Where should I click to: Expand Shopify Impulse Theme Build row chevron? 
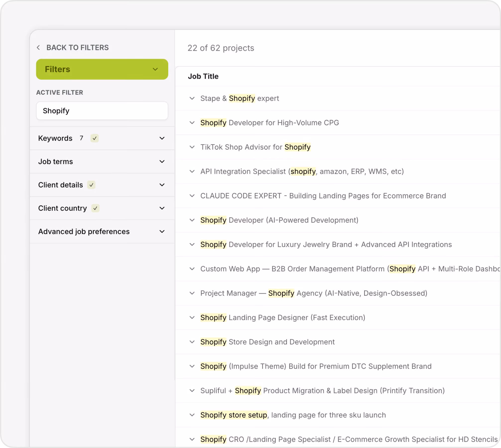click(x=192, y=366)
